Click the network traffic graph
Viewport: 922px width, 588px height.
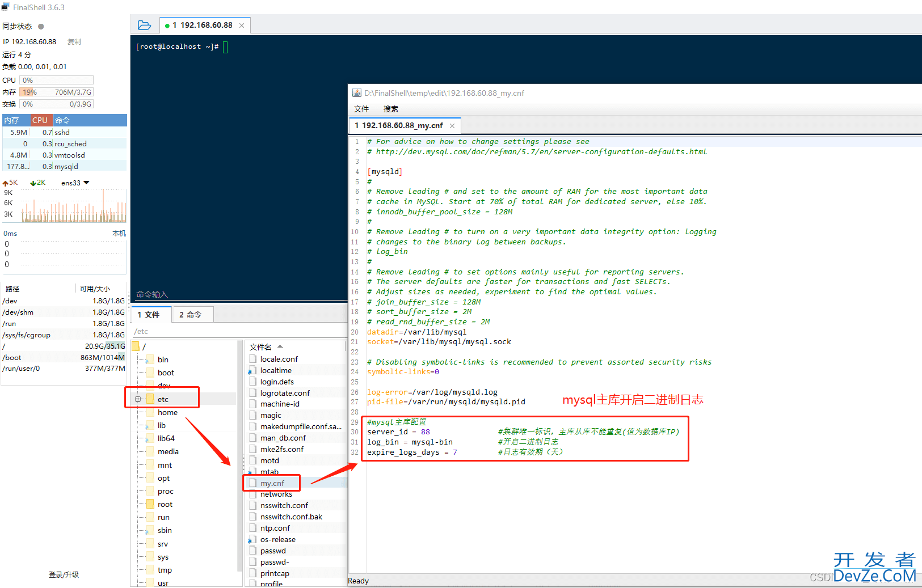(74, 205)
